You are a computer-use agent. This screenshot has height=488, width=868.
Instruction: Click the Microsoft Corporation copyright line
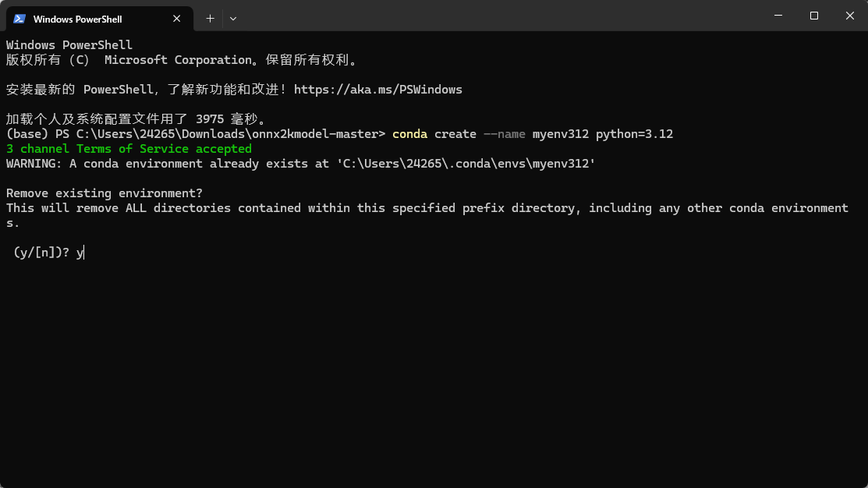181,60
